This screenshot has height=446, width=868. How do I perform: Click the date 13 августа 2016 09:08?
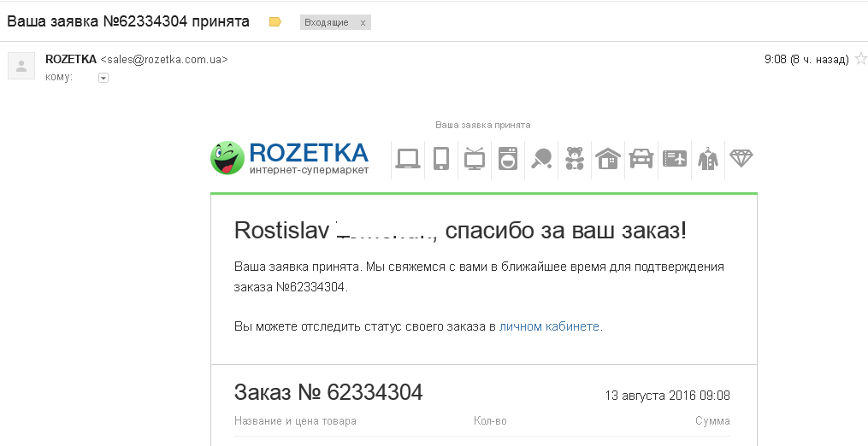click(x=668, y=396)
